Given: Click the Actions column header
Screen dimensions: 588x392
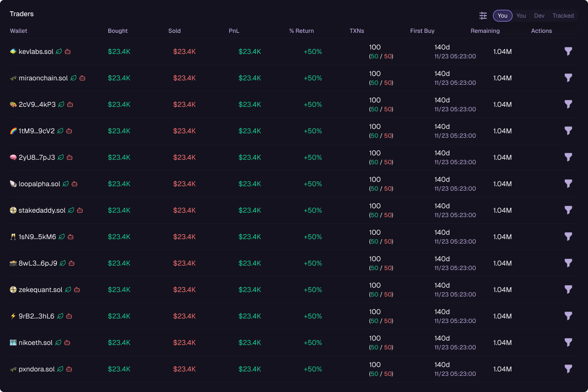Looking at the screenshot, I should point(541,31).
